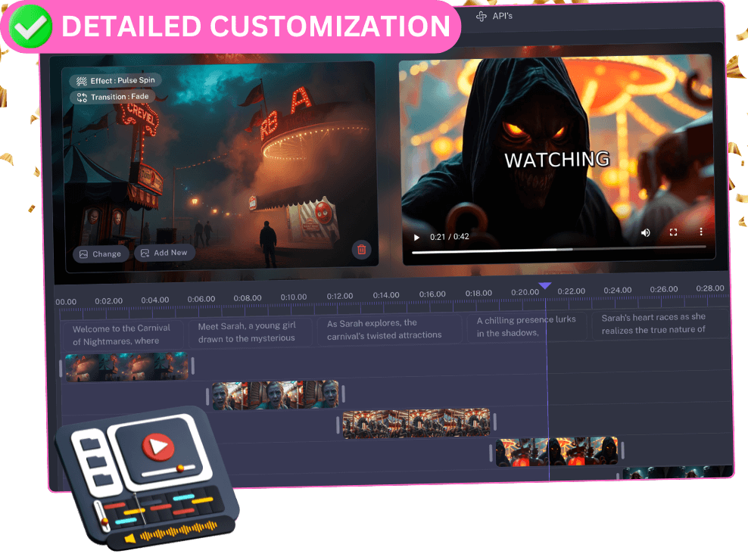Delete the scene using the trash icon
Viewport: 748px width, 560px height.
tap(361, 248)
